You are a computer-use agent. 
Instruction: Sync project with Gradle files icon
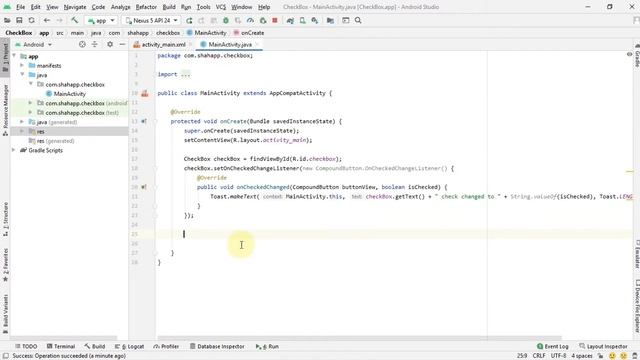click(290, 20)
